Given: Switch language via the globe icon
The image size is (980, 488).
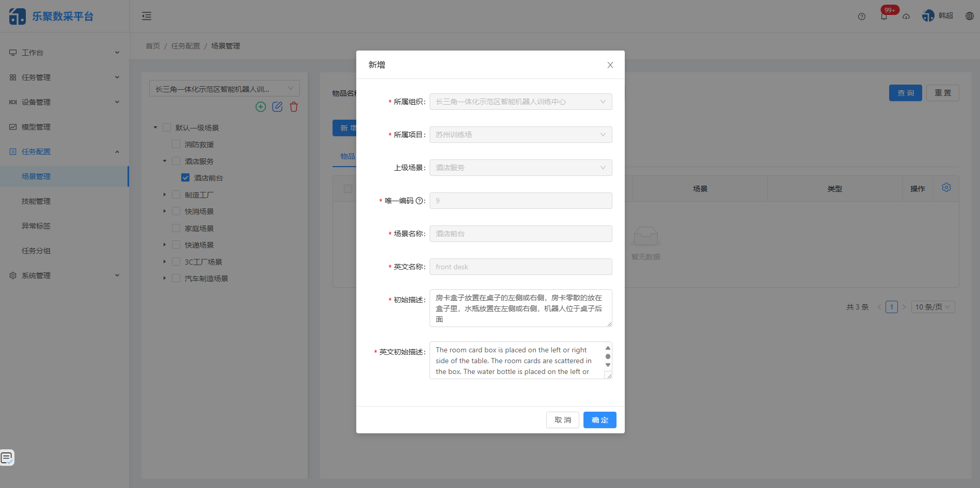Looking at the screenshot, I should click(x=969, y=15).
